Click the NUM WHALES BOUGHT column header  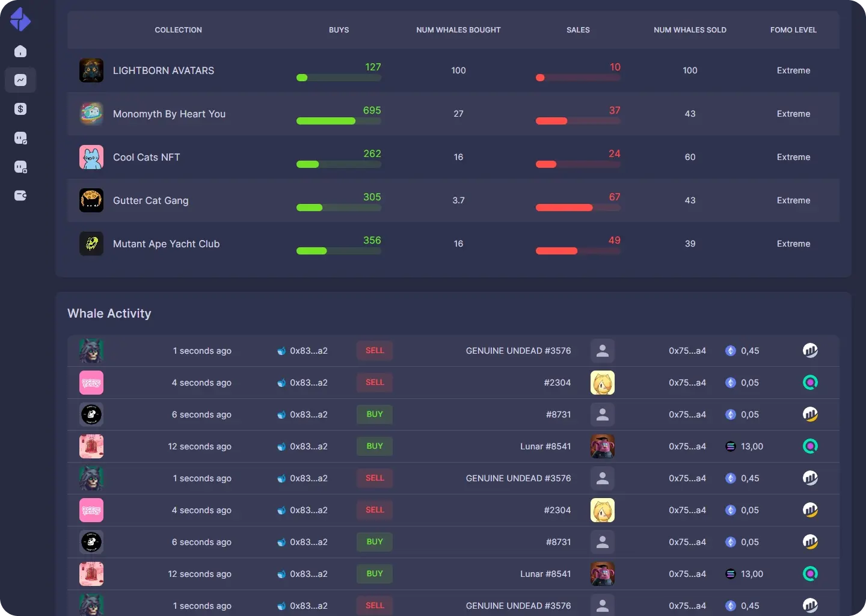(x=458, y=29)
